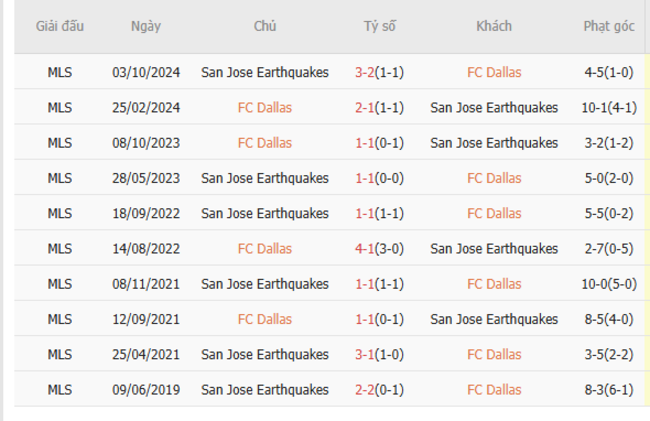Open the 3-1(1-0) match score

click(378, 354)
